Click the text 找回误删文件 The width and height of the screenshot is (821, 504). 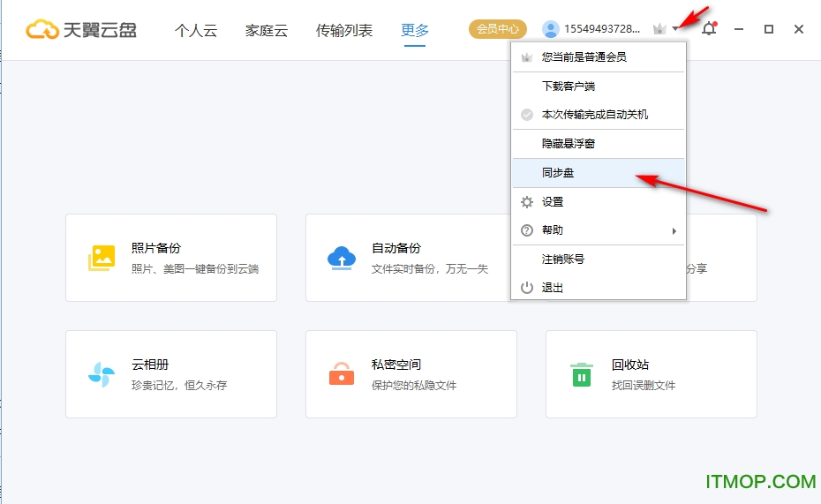[644, 386]
